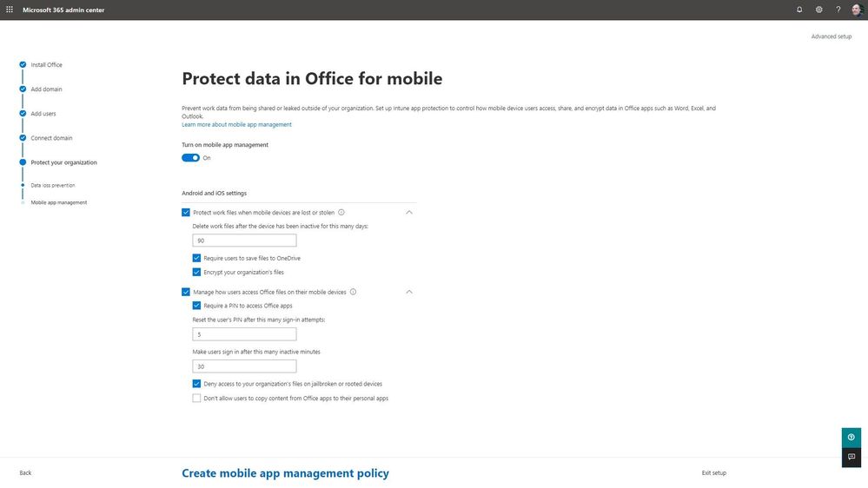Image resolution: width=868 pixels, height=488 pixels.
Task: Click the help question mark icon
Action: coord(838,10)
